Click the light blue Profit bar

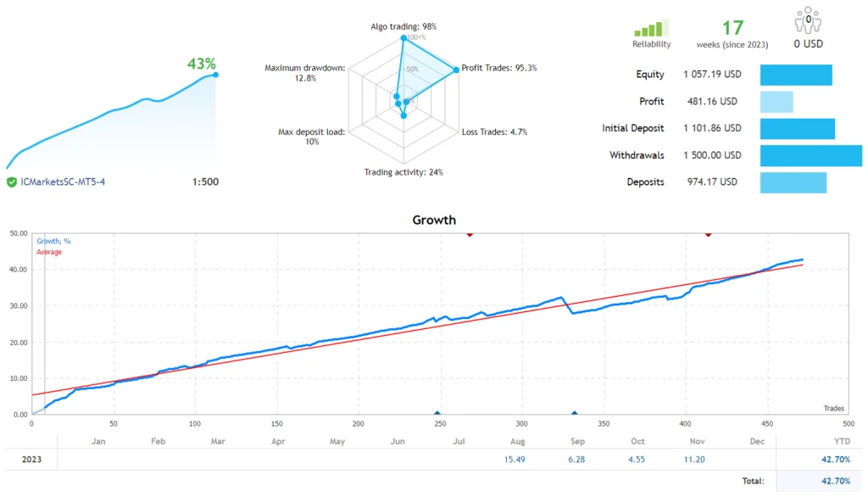tap(776, 102)
